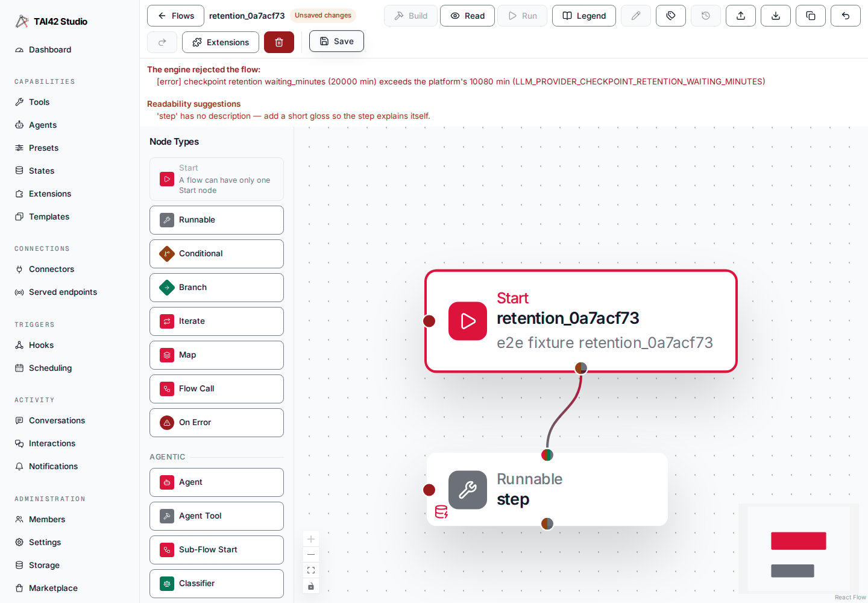The image size is (868, 603).
Task: Open the Extensions toolbar button
Action: tap(221, 42)
